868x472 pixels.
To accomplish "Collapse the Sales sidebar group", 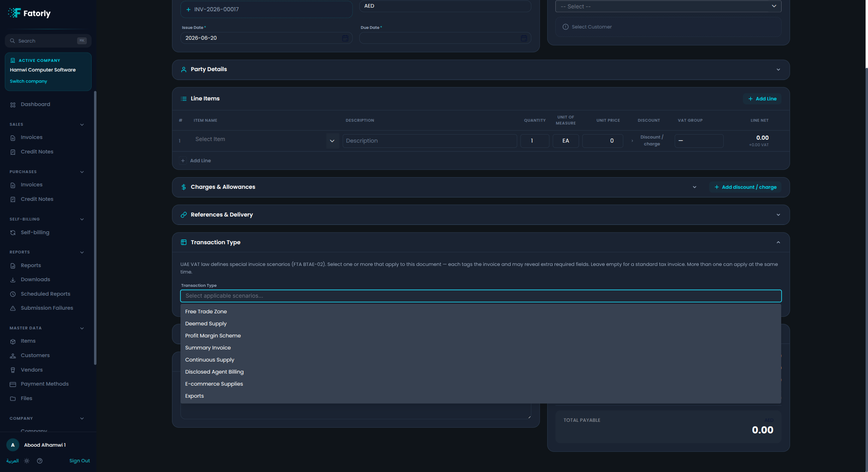I will [82, 125].
